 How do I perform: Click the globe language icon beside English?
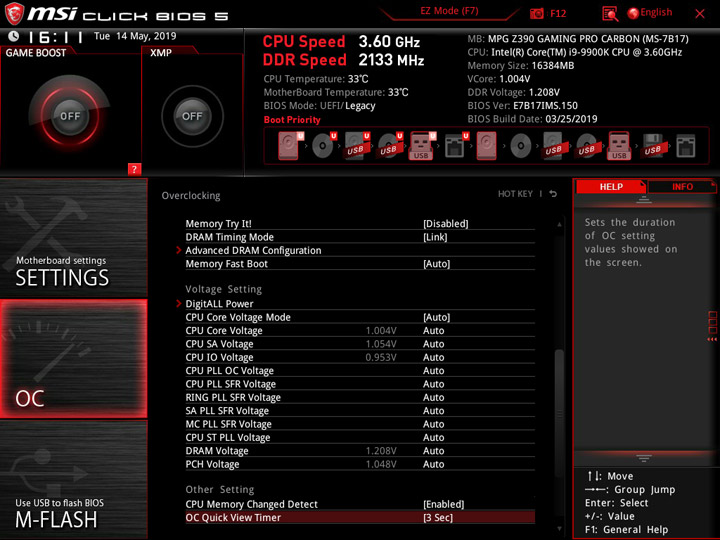tap(633, 13)
